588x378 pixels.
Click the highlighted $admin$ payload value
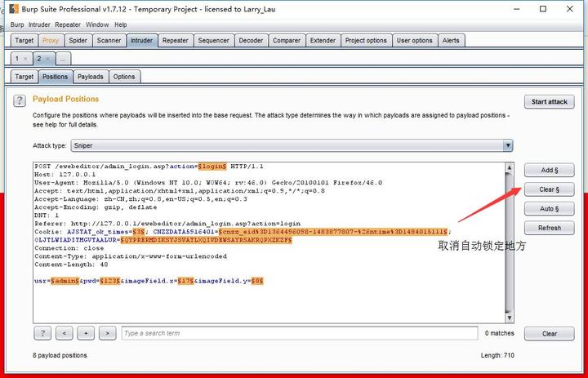click(x=65, y=281)
